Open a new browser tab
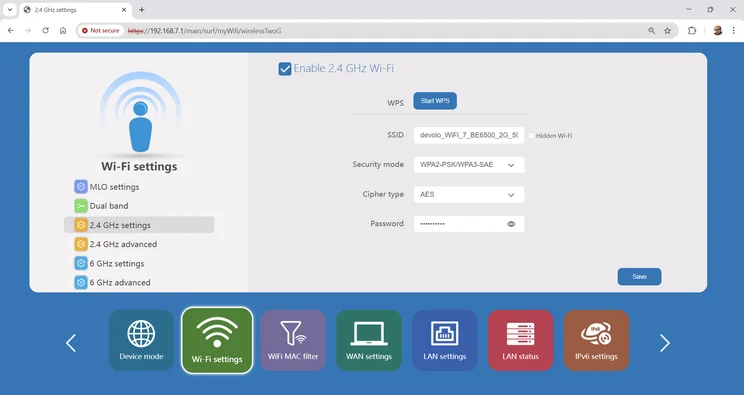 (x=141, y=9)
